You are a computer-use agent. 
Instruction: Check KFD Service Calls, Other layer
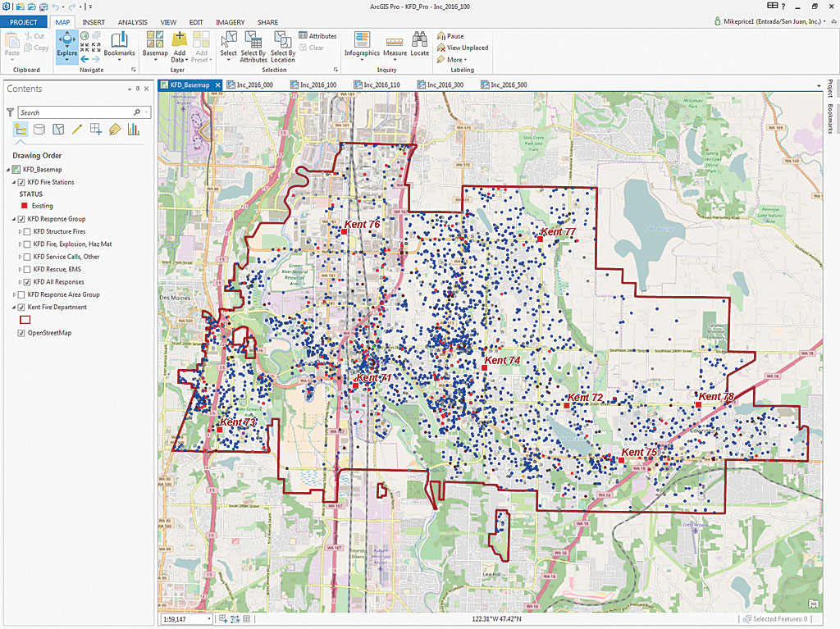[27, 257]
